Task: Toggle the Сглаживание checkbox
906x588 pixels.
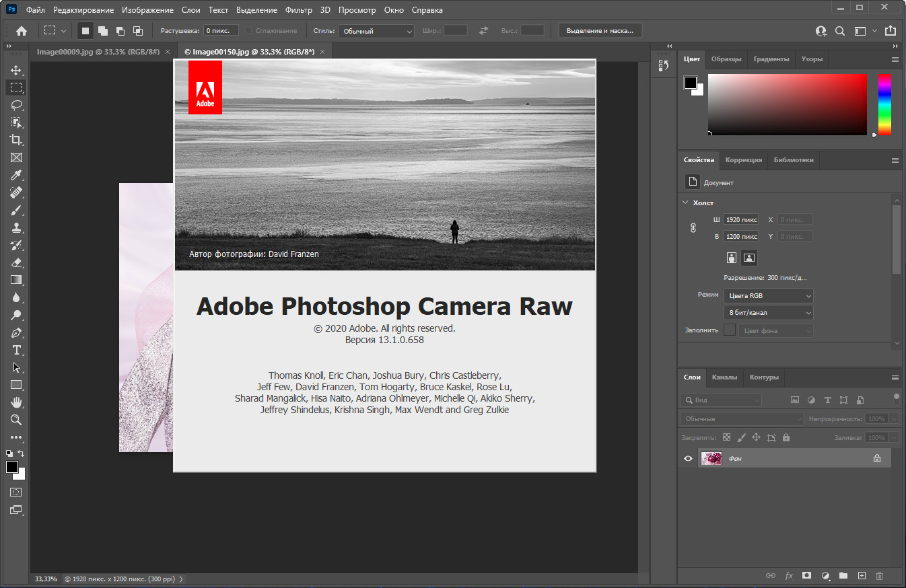Action: pyautogui.click(x=248, y=31)
